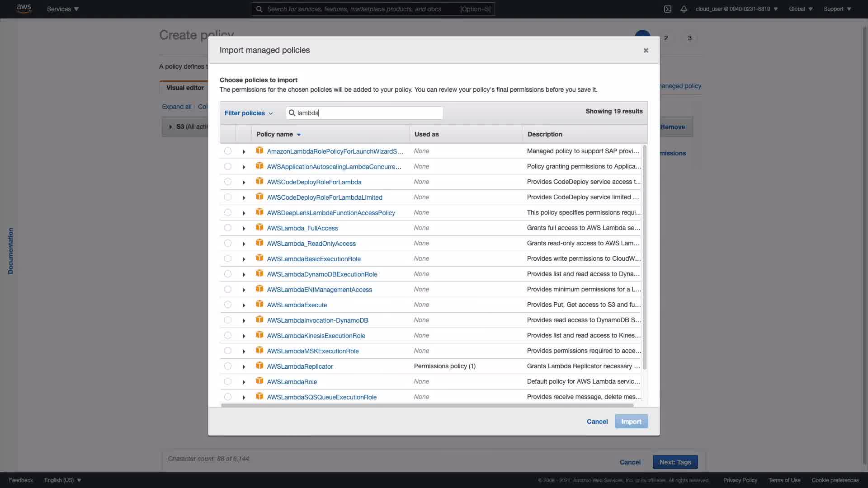
Task: Expand the AWSLambdaDynamoDBExecutionRole row details
Action: click(244, 275)
